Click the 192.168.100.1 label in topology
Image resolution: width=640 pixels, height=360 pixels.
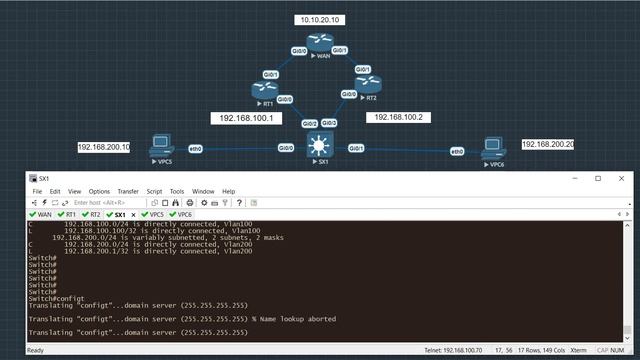point(246,118)
